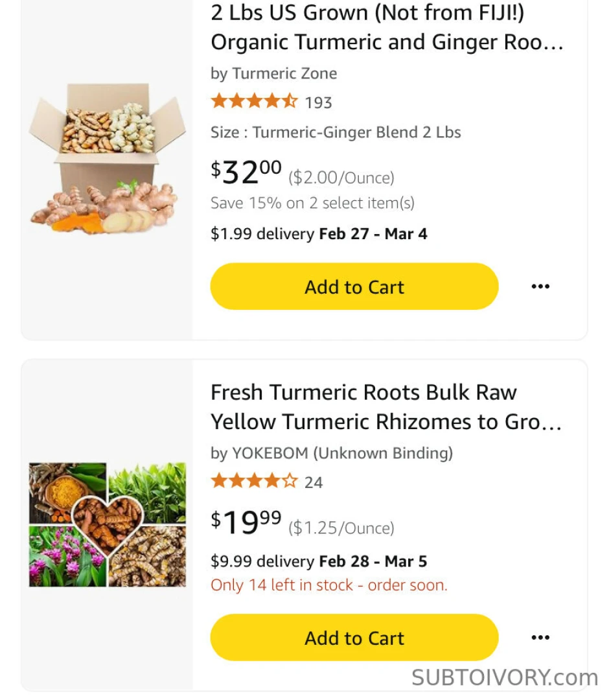The height and width of the screenshot is (700, 609).
Task: Open more options for YOKEBOM item
Action: pyautogui.click(x=540, y=638)
